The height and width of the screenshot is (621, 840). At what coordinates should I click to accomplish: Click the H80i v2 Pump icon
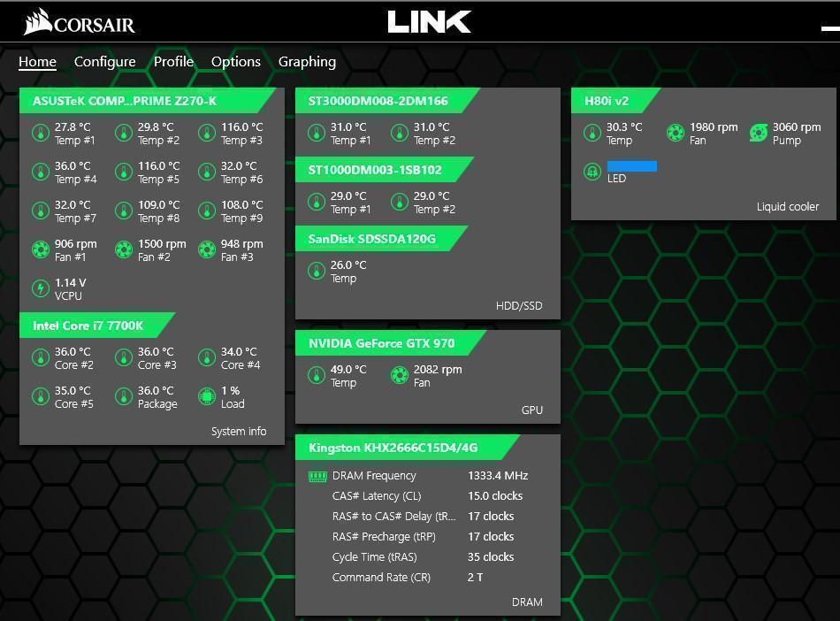pyautogui.click(x=759, y=133)
